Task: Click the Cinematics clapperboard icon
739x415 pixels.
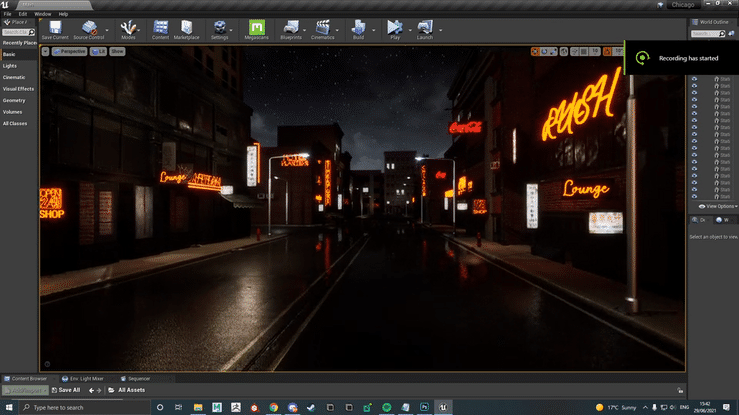Action: coord(323,30)
